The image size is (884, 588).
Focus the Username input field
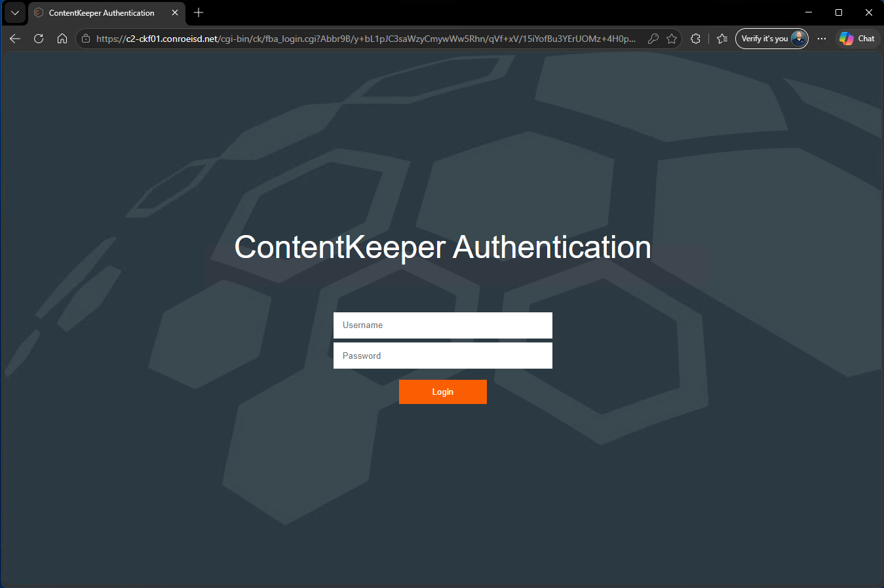[x=443, y=325]
